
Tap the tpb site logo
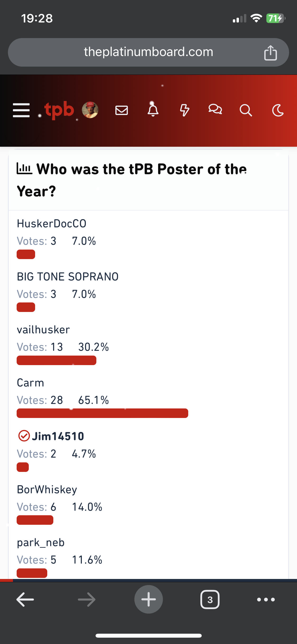(x=59, y=110)
